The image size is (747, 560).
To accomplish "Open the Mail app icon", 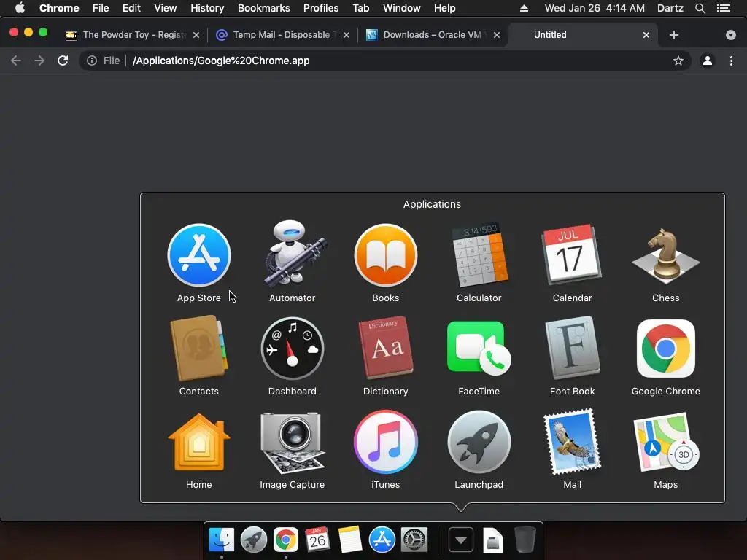I will (572, 442).
